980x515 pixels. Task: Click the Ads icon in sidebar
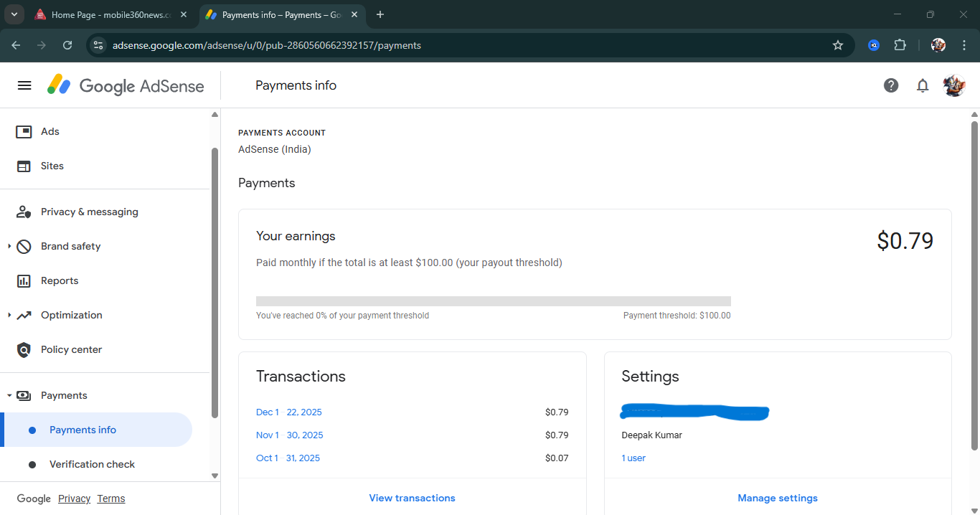coord(24,132)
